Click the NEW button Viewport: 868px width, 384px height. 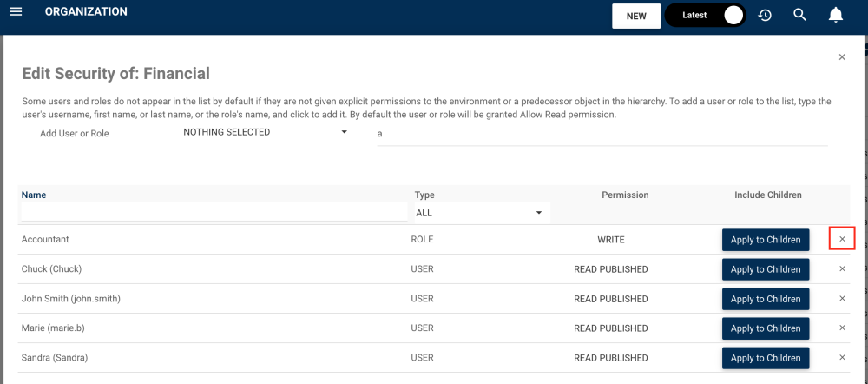point(636,16)
